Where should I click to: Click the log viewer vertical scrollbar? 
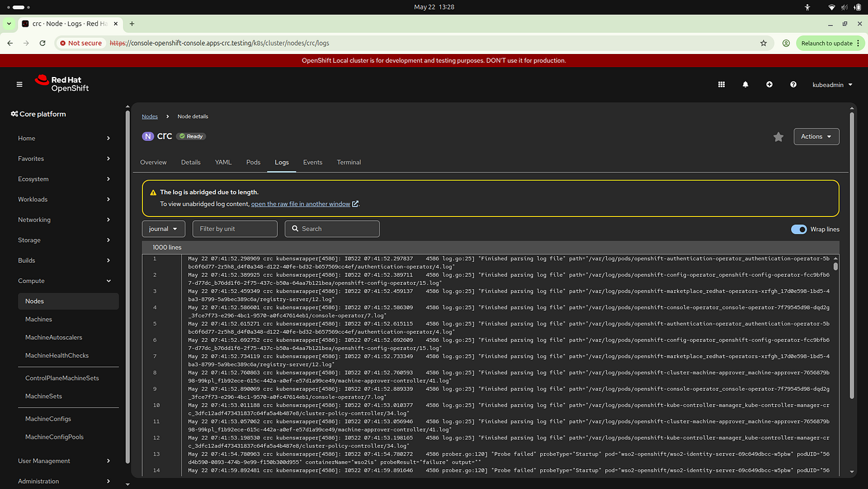(835, 266)
